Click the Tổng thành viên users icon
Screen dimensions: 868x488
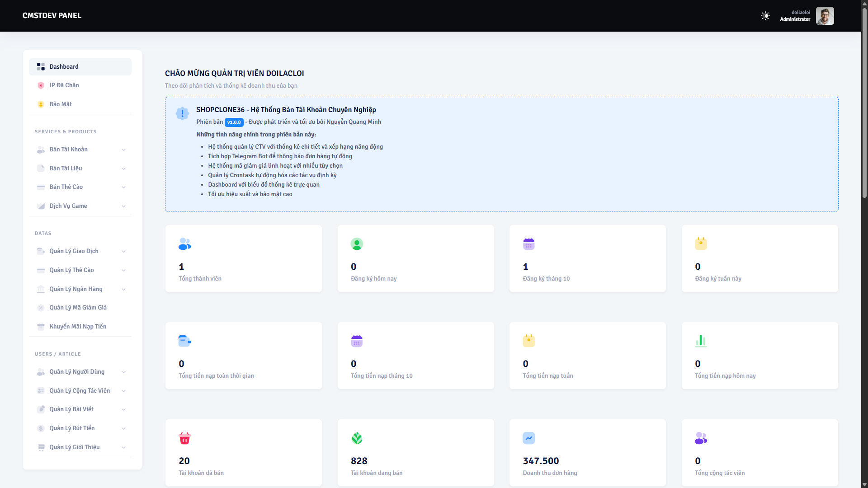pyautogui.click(x=184, y=244)
